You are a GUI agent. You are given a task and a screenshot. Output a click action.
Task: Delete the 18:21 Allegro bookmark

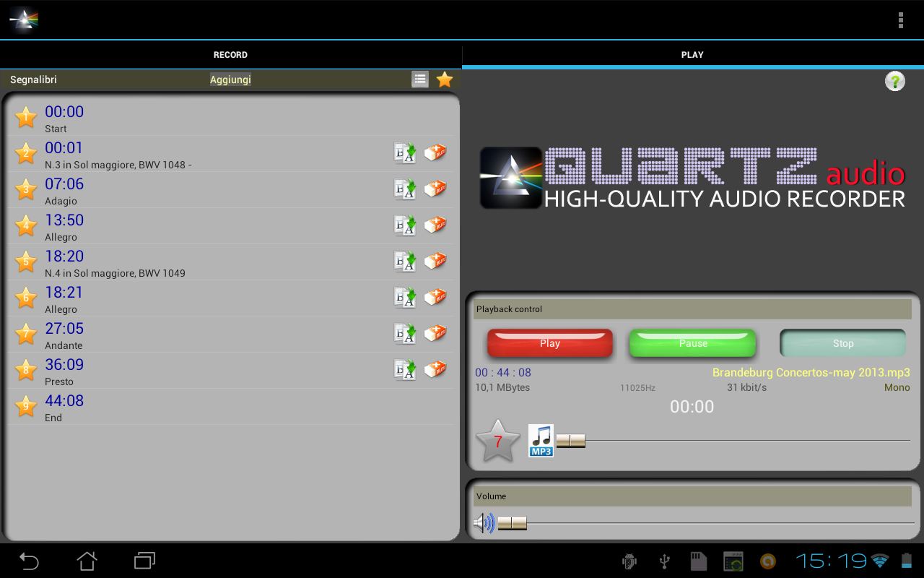coord(435,297)
